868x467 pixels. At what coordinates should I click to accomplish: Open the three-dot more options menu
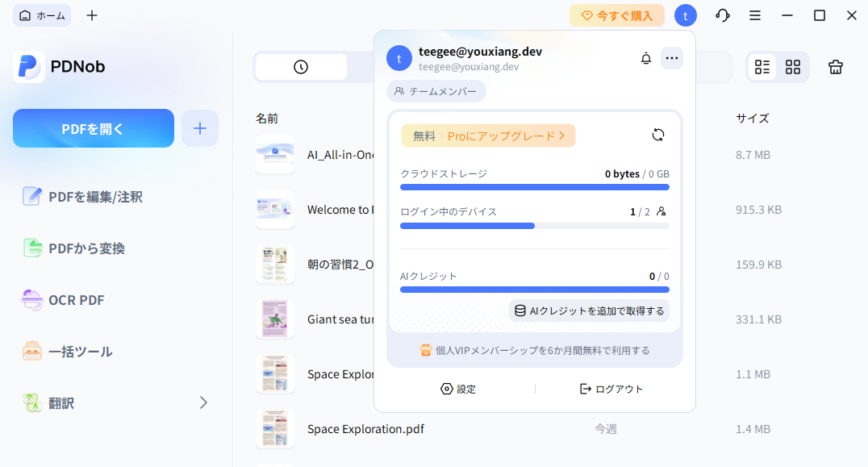(671, 58)
